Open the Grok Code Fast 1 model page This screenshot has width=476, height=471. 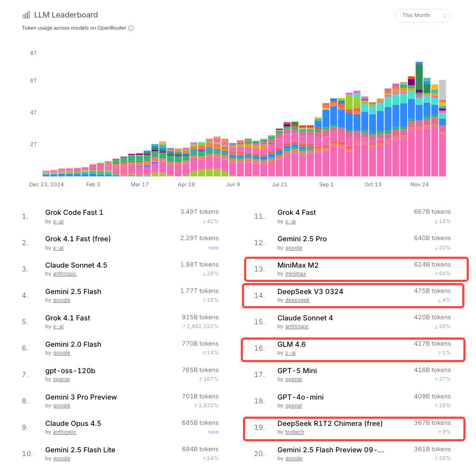[x=74, y=212]
